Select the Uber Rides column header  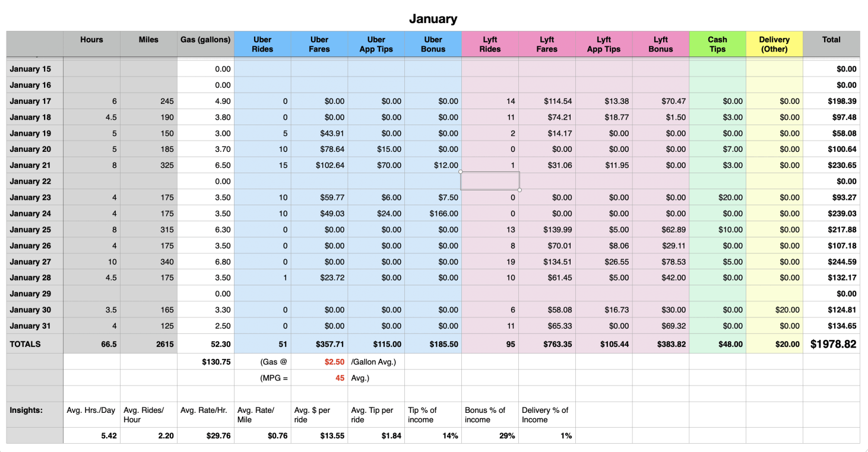[x=262, y=44]
